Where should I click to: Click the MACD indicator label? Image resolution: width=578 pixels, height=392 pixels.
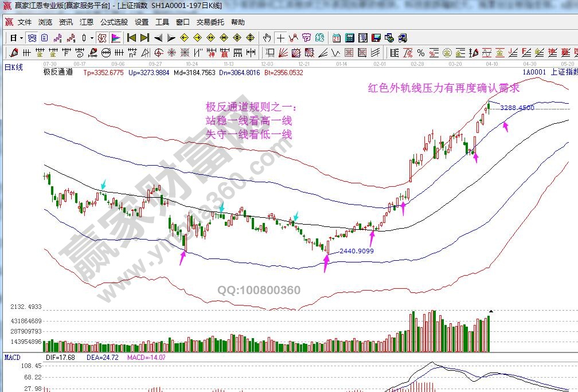tap(13, 357)
